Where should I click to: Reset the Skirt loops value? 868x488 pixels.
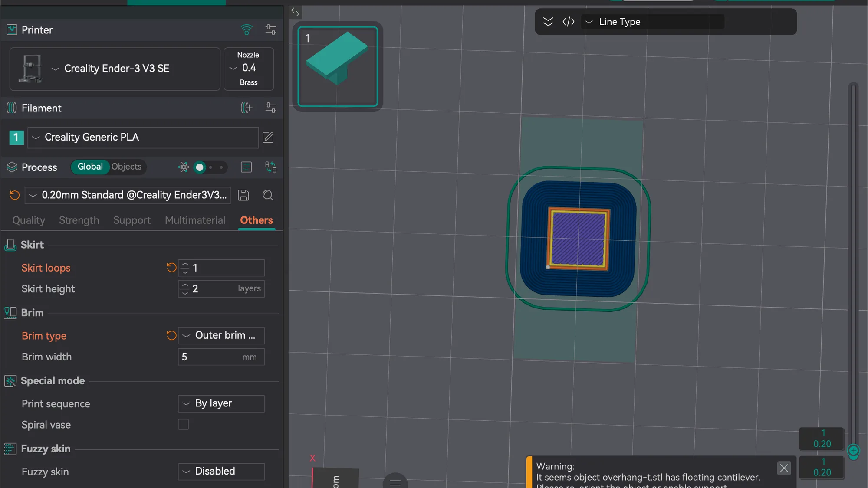coord(171,268)
